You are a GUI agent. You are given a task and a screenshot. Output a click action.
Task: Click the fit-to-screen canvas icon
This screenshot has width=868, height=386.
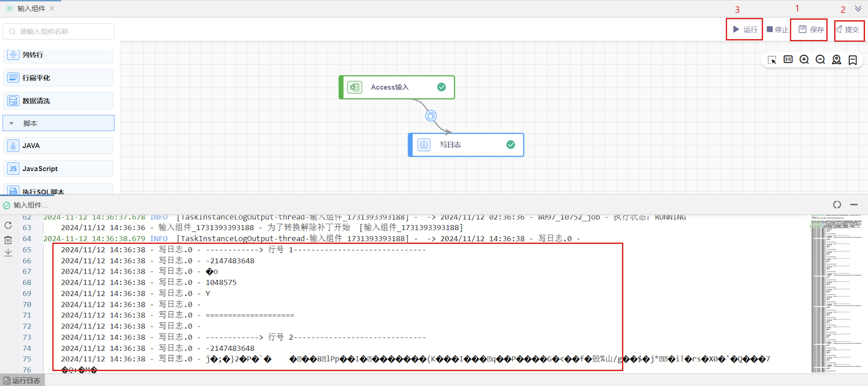pyautogui.click(x=788, y=59)
